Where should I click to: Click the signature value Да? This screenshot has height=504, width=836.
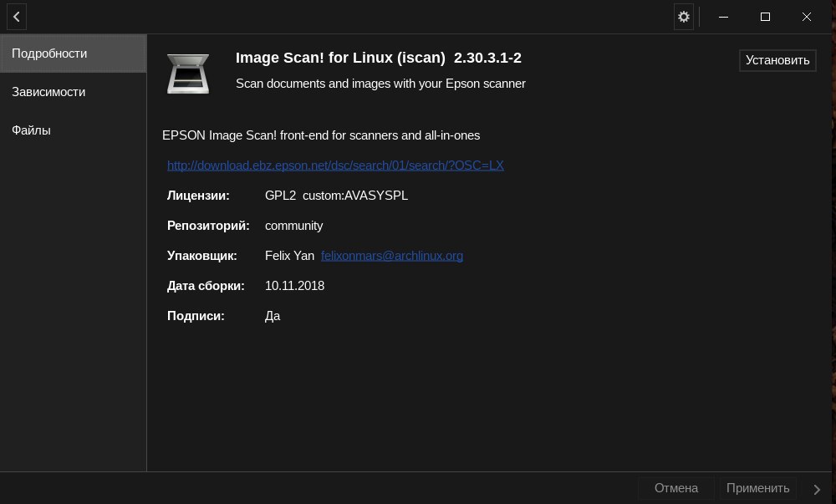click(x=273, y=316)
